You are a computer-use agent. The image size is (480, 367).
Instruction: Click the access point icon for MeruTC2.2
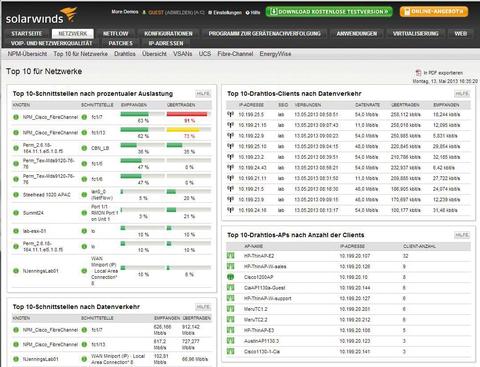230,320
